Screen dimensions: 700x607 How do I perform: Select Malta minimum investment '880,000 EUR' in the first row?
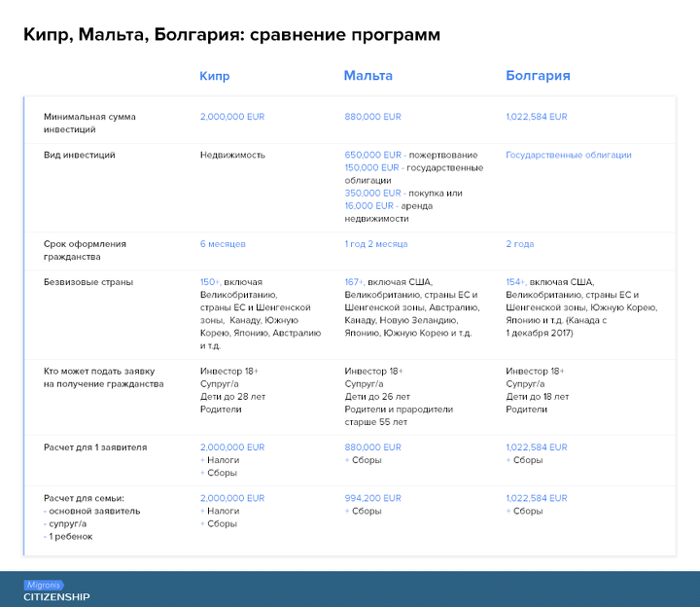pyautogui.click(x=372, y=117)
